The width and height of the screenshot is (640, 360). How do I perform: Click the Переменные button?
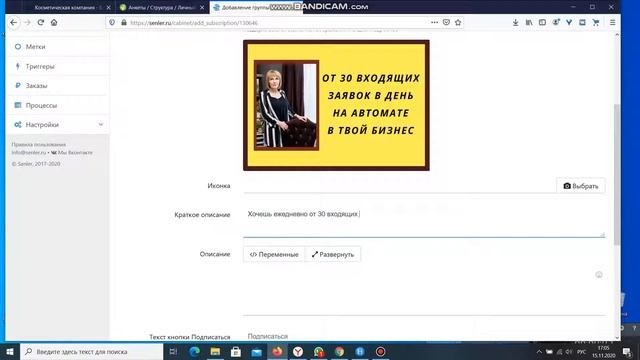274,254
